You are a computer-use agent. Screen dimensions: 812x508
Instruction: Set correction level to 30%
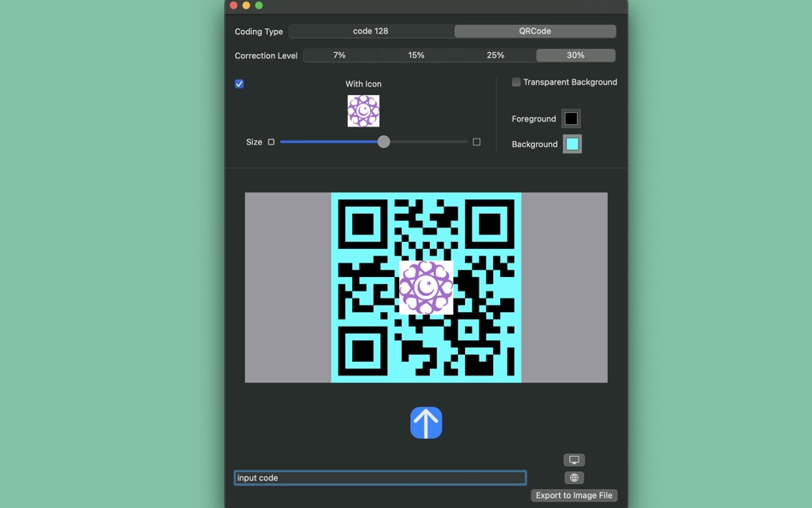click(575, 55)
